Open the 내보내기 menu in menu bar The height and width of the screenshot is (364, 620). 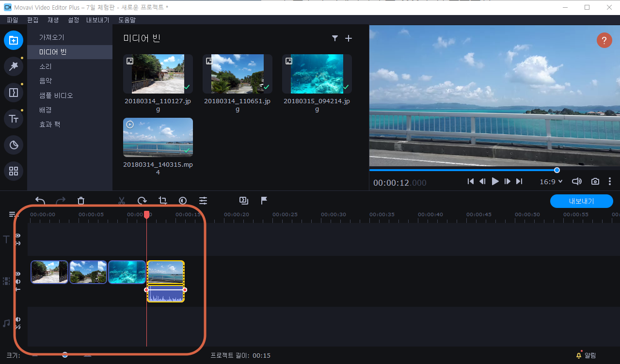(x=98, y=20)
